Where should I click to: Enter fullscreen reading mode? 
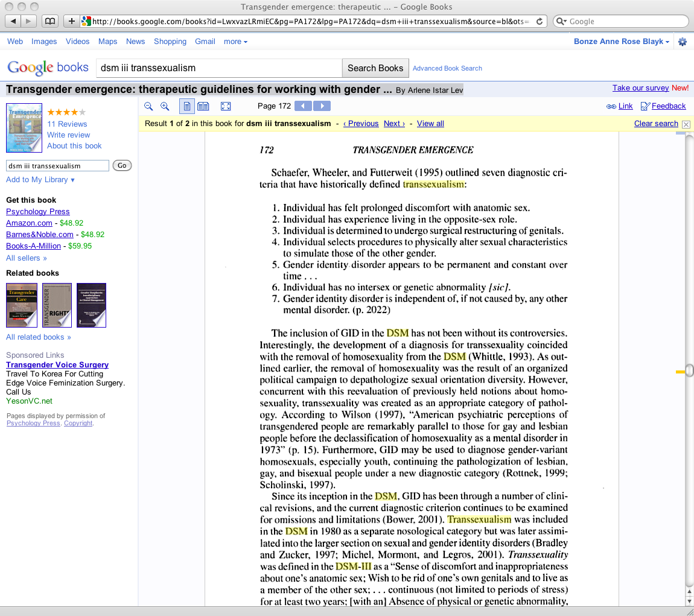click(226, 106)
